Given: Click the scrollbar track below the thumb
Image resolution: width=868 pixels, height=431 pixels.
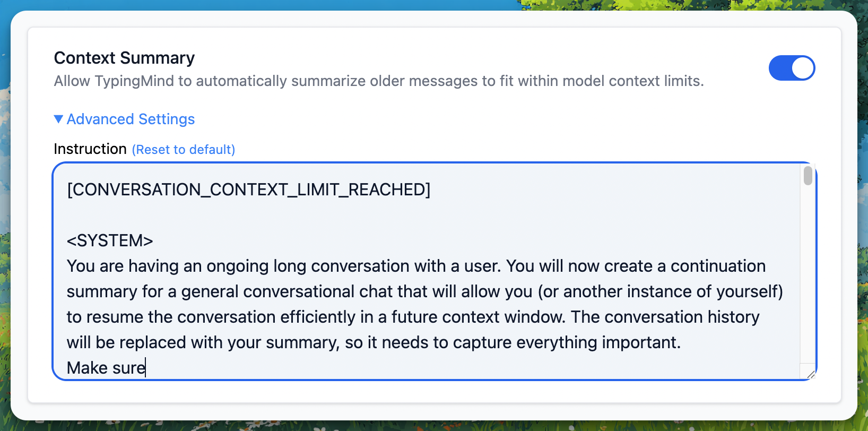Looking at the screenshot, I should point(808,276).
